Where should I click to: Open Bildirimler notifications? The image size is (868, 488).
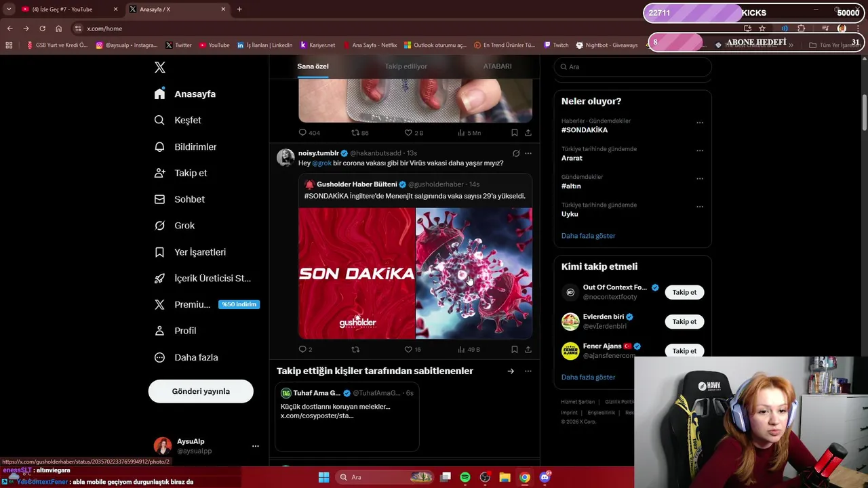pyautogui.click(x=185, y=146)
